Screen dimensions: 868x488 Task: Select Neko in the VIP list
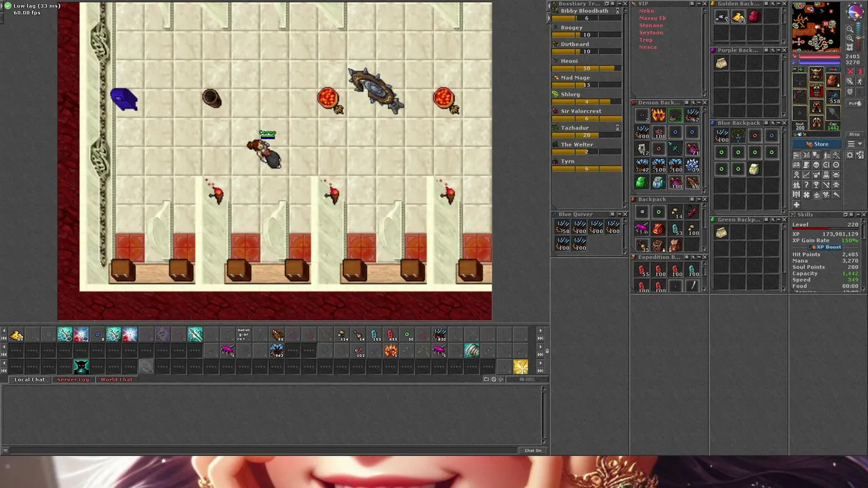point(646,11)
